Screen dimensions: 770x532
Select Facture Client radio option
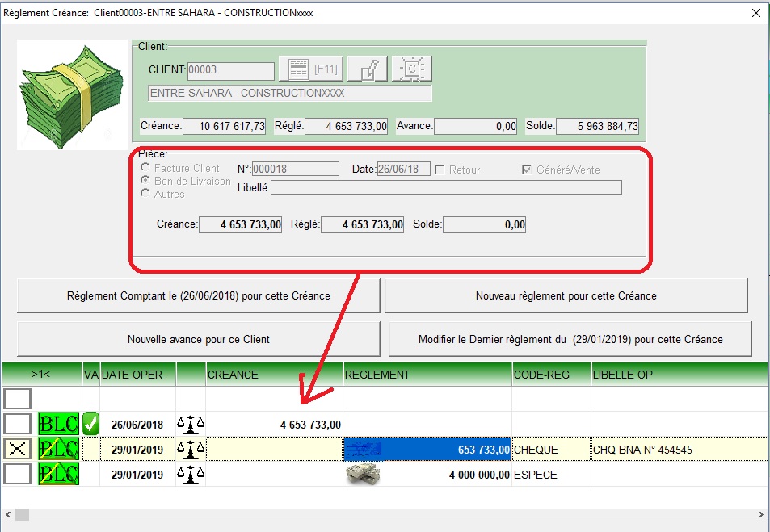145,168
